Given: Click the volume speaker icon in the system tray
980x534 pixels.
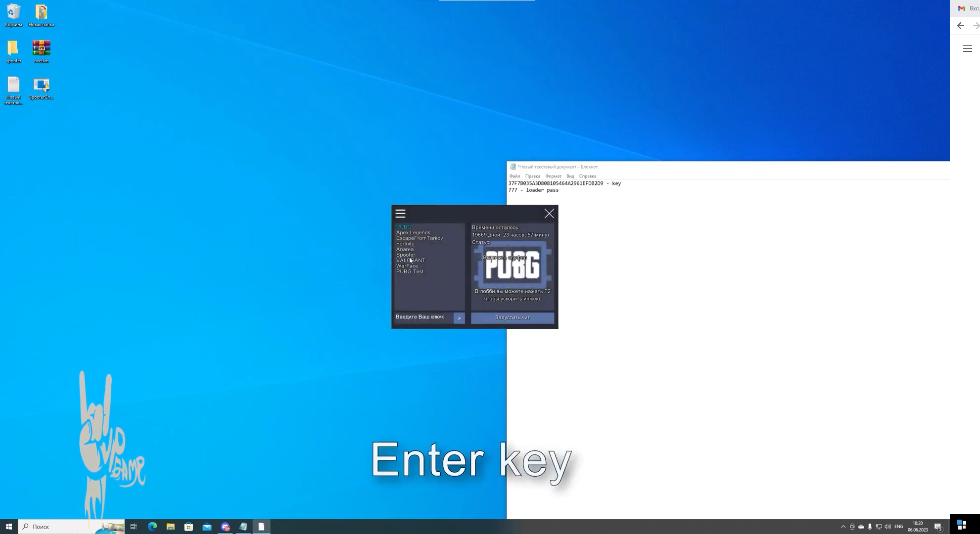Looking at the screenshot, I should pyautogui.click(x=887, y=527).
